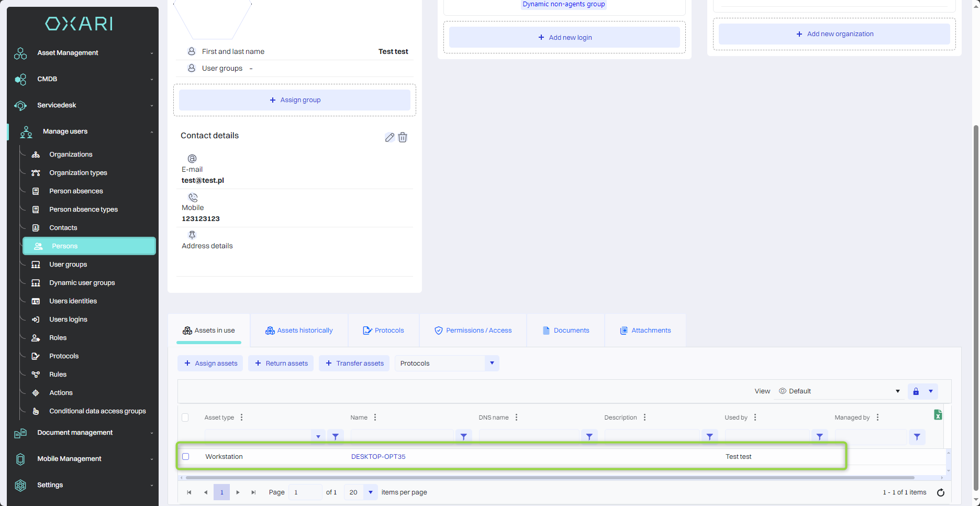The image size is (980, 506).
Task: Toggle the select-all checkbox in table header
Action: [185, 417]
